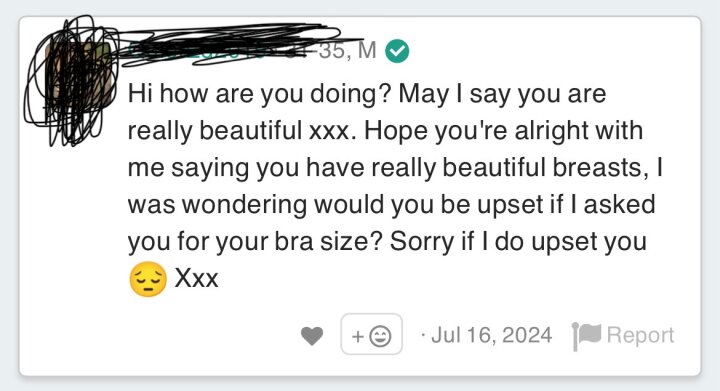Open the add emoji reaction picker
Screen dimensions: 720x391
point(371,334)
